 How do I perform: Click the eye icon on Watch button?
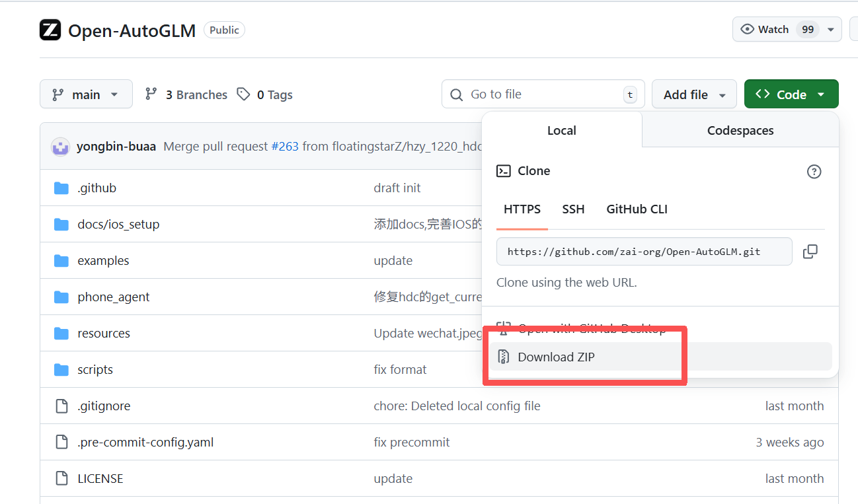pyautogui.click(x=748, y=29)
